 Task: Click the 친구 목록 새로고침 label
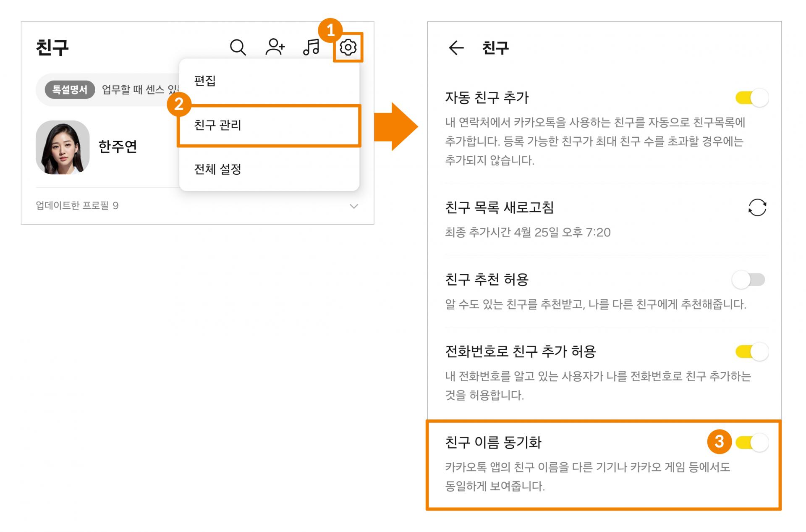point(499,207)
